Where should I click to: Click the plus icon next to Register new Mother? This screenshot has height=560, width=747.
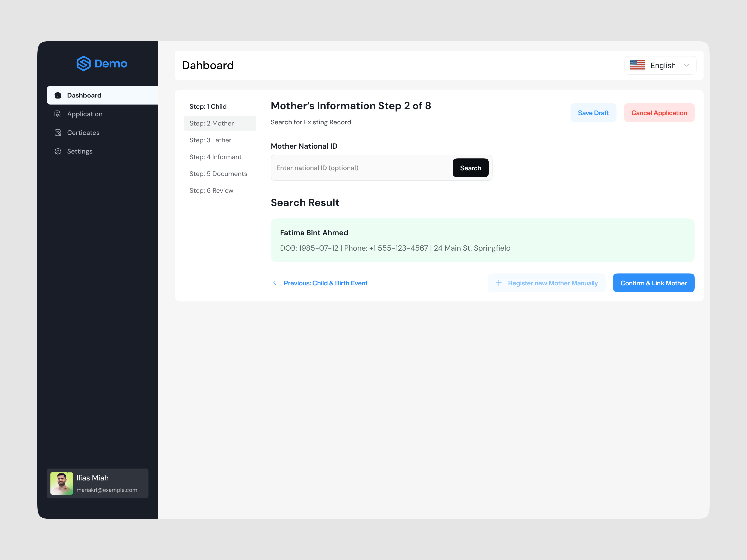point(499,283)
